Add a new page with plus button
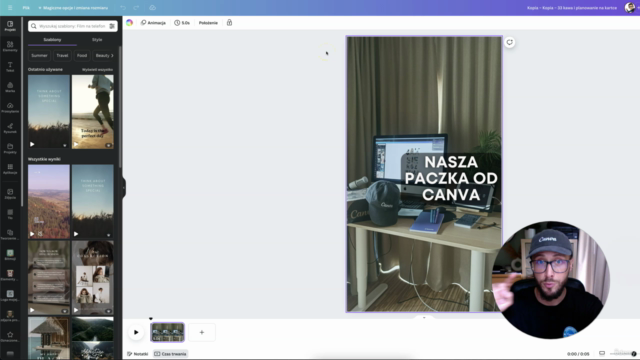 202,332
